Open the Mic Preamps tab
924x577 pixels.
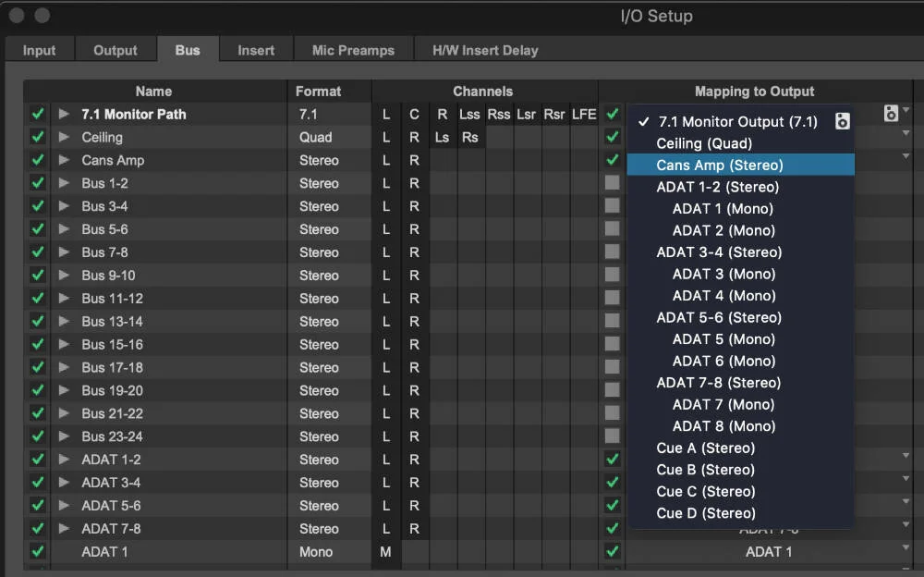click(x=353, y=50)
